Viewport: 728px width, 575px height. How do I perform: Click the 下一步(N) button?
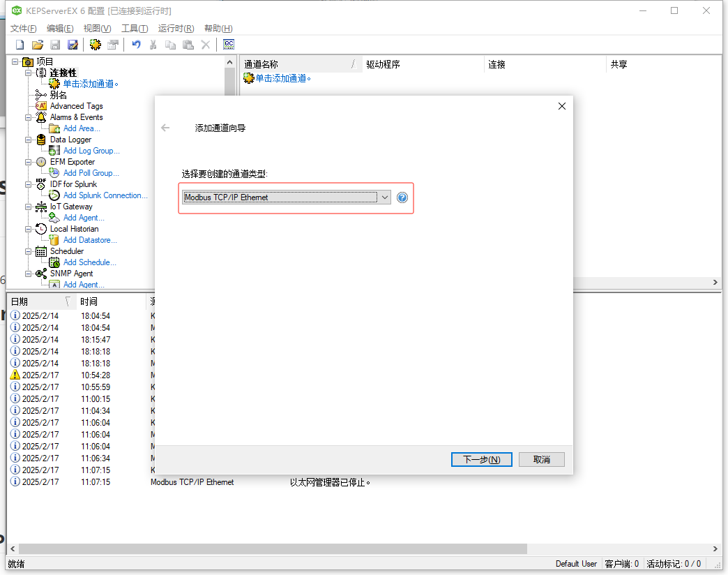[481, 459]
